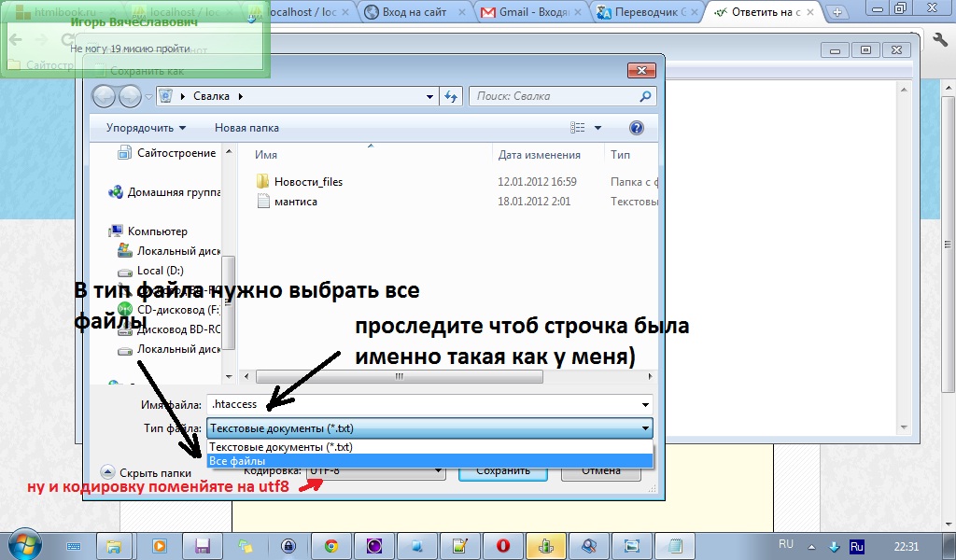
Task: Click the Игорь Вячеславович notification popup
Action: pos(134,39)
